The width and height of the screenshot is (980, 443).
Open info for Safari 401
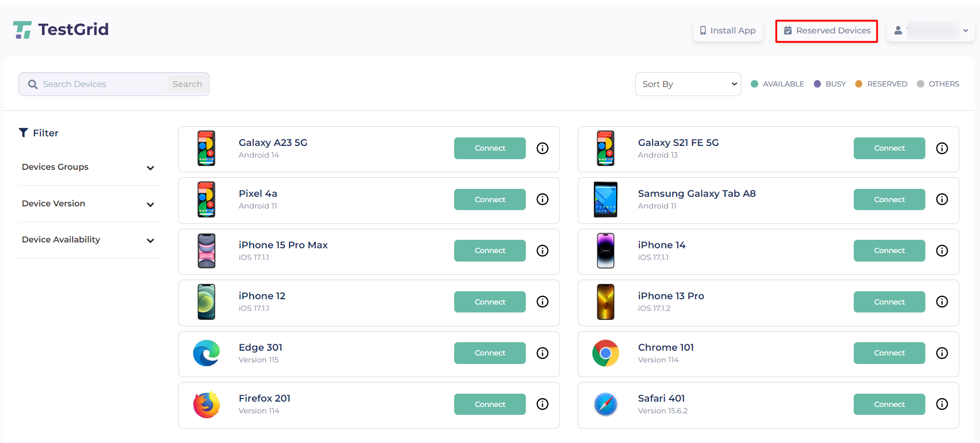[942, 404]
